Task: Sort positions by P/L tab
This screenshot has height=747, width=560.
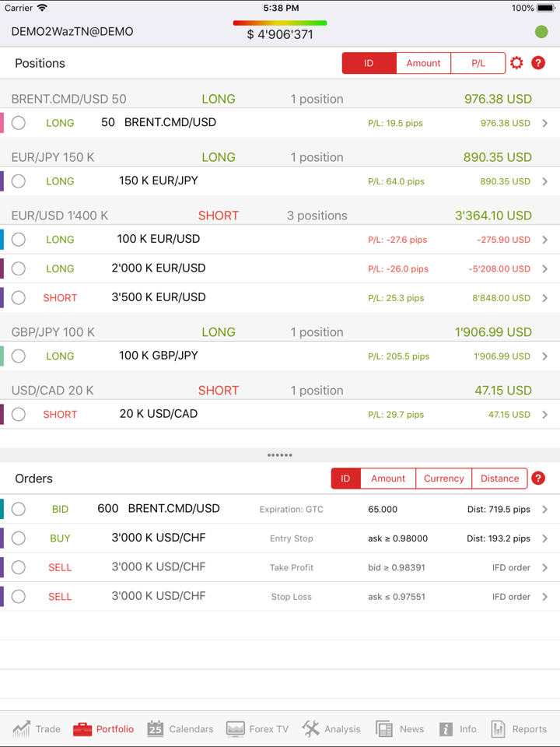Action: (478, 63)
